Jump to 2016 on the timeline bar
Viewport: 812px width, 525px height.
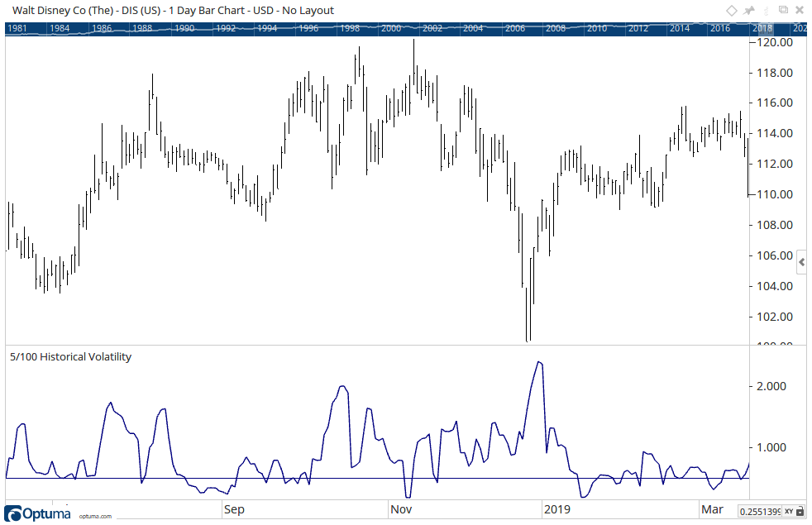click(720, 28)
